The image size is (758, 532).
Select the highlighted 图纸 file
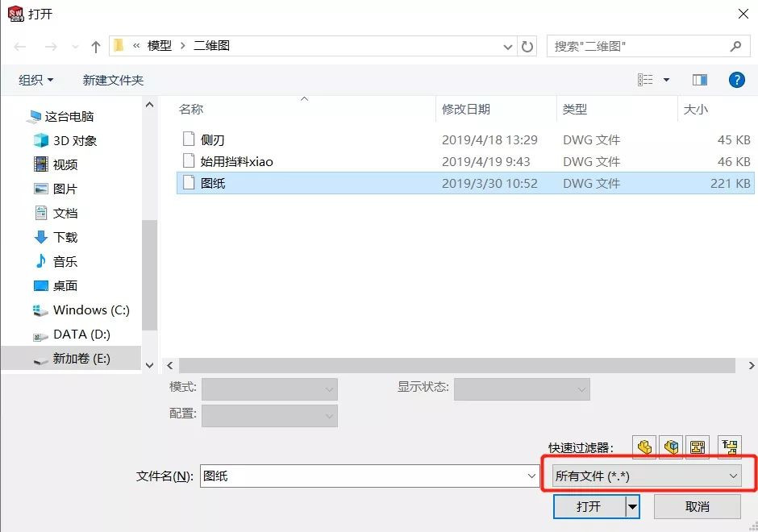[x=212, y=183]
